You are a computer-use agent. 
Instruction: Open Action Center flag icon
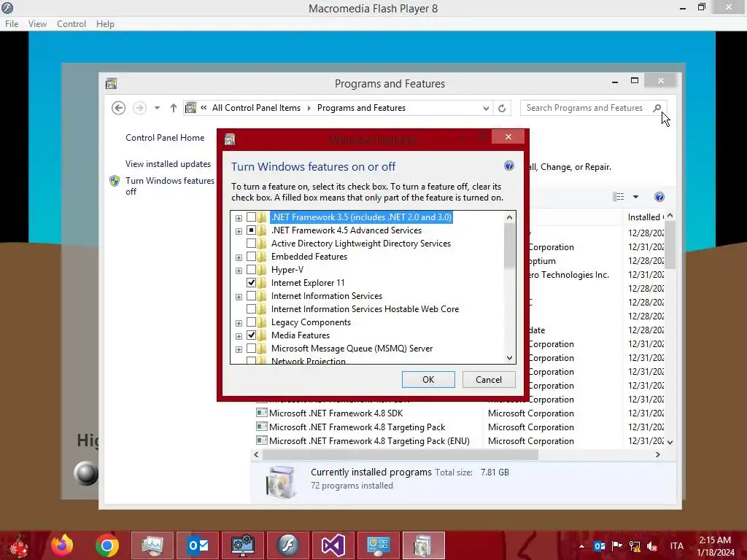pos(617,545)
